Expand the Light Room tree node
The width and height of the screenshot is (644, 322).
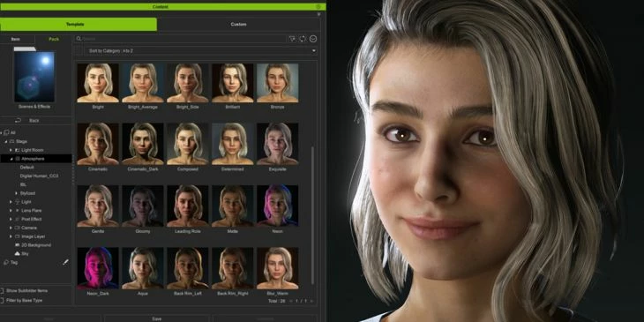pos(11,150)
